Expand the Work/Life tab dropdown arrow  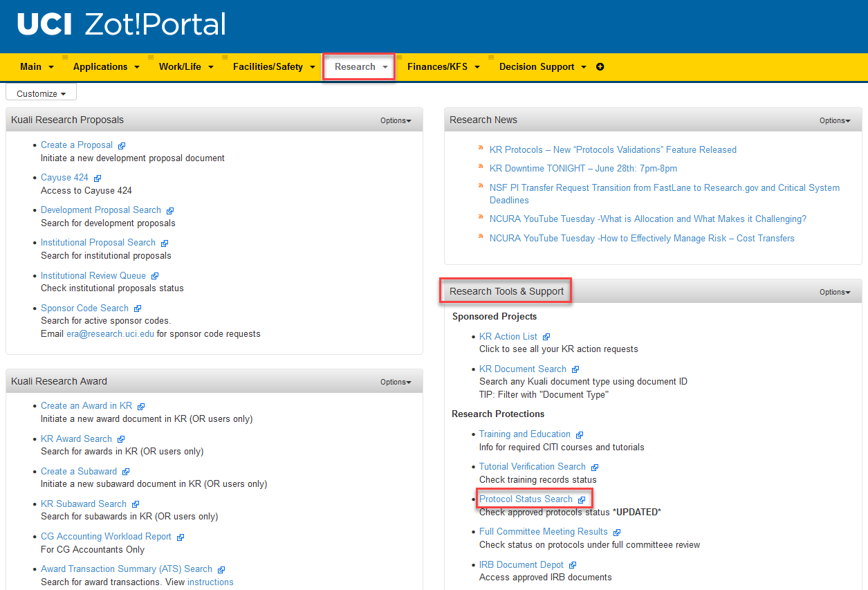211,67
